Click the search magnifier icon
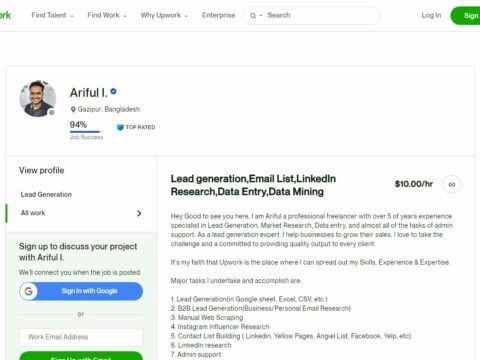The height and width of the screenshot is (360, 480). pyautogui.click(x=253, y=16)
